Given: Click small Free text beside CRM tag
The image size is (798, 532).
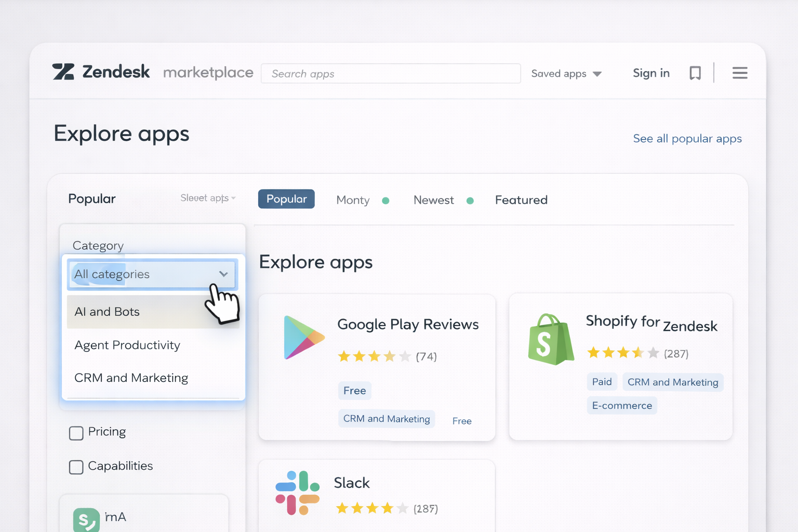Looking at the screenshot, I should pyautogui.click(x=462, y=421).
